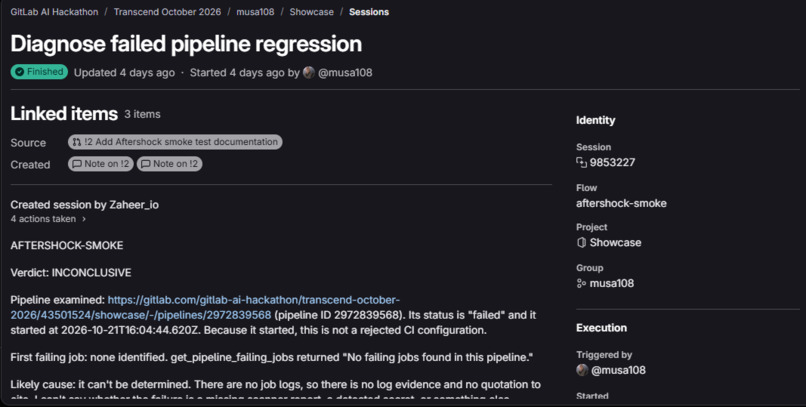Click the project icon beside Showcase
Screen dimensions: 806x407
tap(581, 243)
